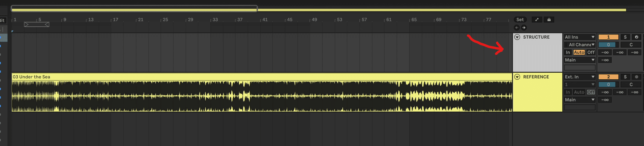Screen dimensions: 644x146
Task: Toggle REFERENCE track activator button 2
Action: coord(608,77)
